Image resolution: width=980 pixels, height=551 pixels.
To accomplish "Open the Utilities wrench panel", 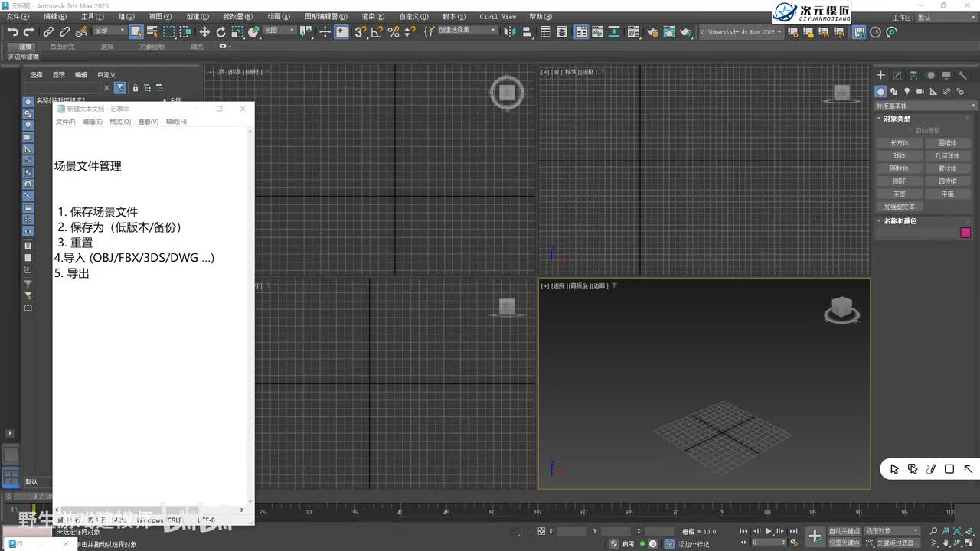I will point(963,75).
